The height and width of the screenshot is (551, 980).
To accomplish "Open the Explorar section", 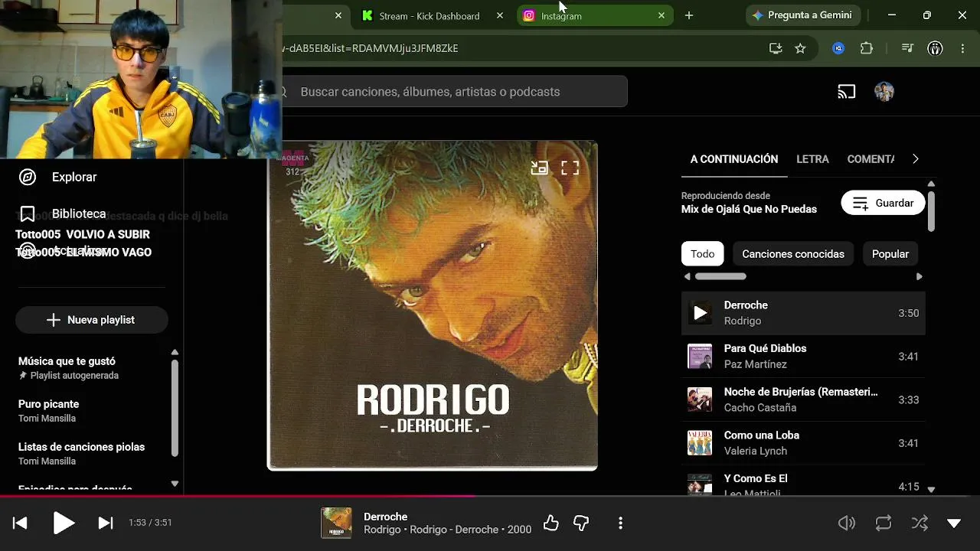I will [74, 177].
